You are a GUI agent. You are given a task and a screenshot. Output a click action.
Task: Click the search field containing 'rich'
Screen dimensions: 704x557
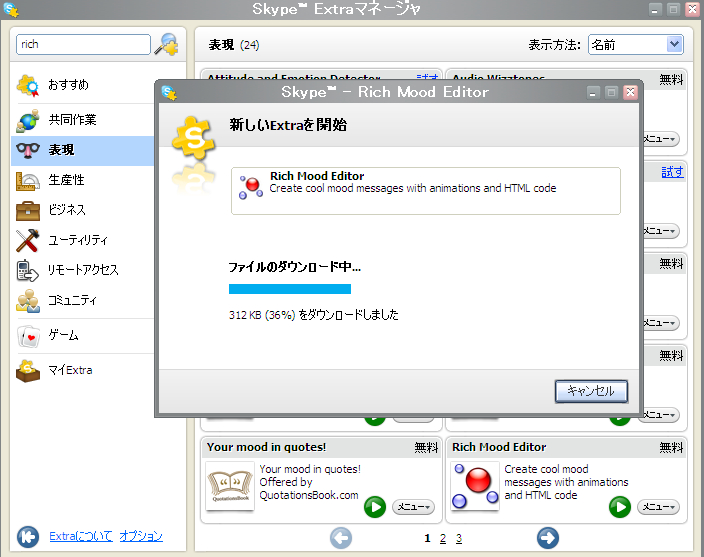pyautogui.click(x=84, y=44)
